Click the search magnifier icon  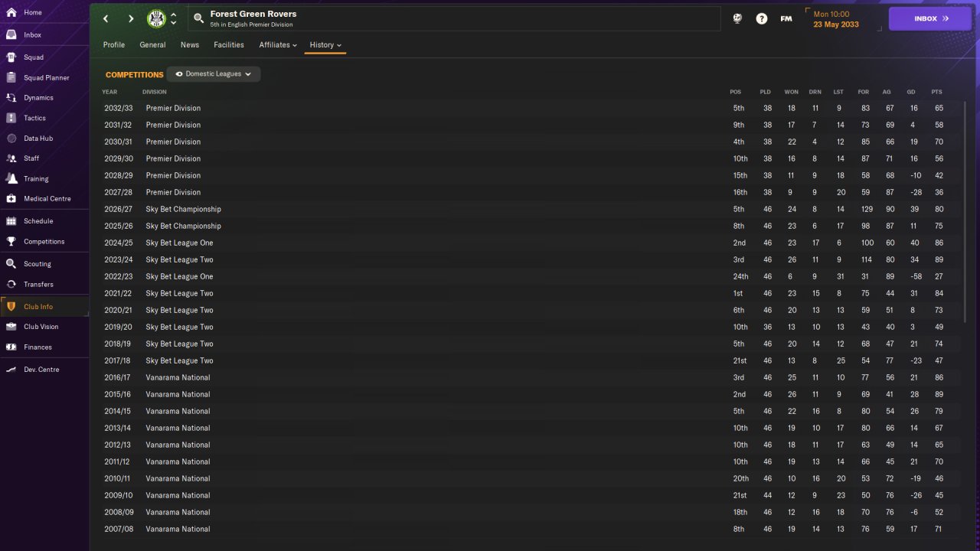pyautogui.click(x=198, y=18)
